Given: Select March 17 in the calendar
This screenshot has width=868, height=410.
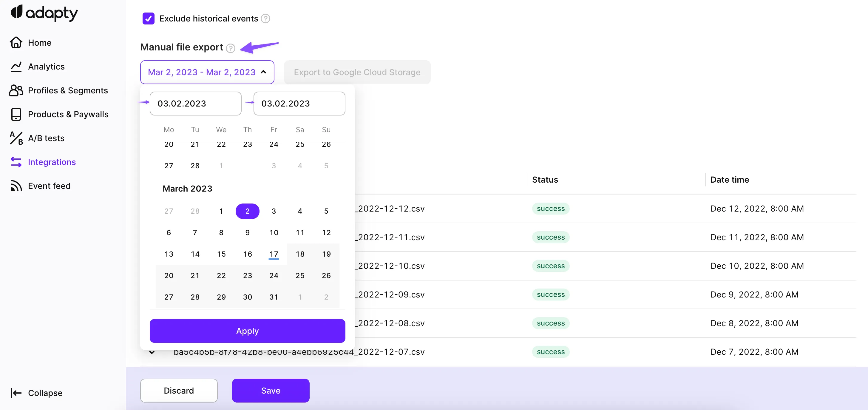Looking at the screenshot, I should [274, 254].
